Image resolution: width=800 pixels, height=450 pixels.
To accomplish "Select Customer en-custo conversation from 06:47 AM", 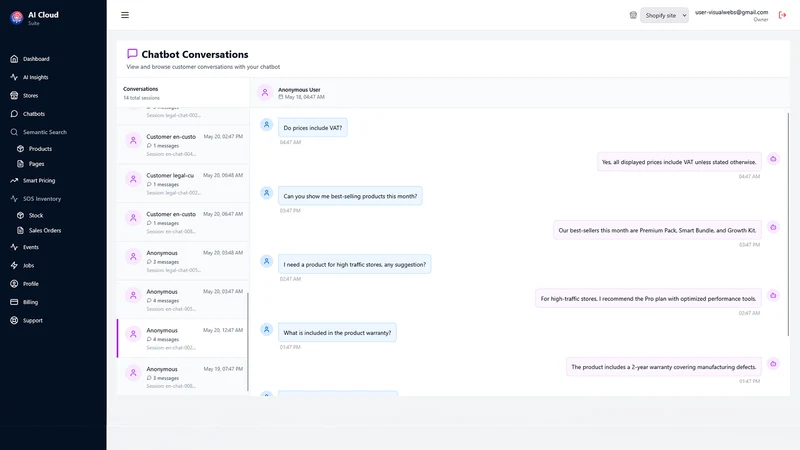I will (x=183, y=222).
